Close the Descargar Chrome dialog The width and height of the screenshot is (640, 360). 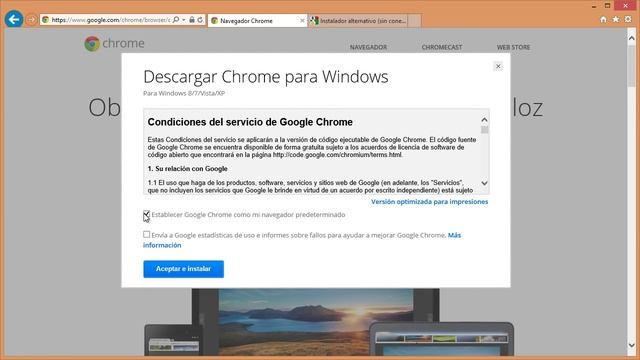[498, 66]
